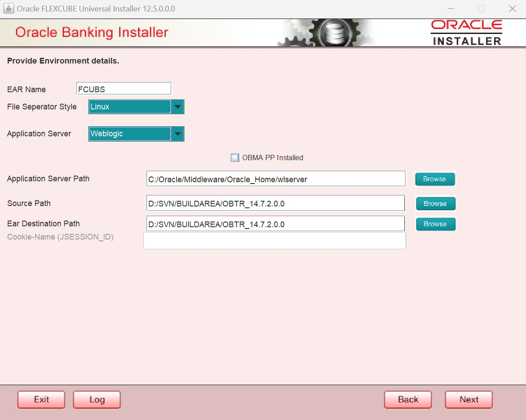Click the "Application Server" label
Viewport: 526px width, 420px height.
(39, 134)
